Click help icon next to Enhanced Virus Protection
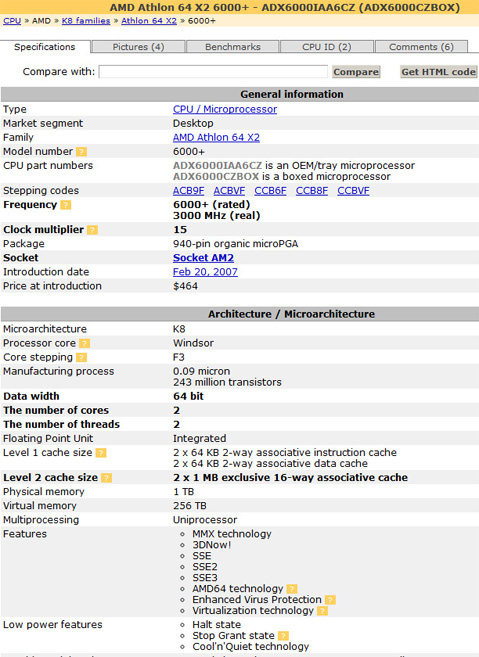The width and height of the screenshot is (479, 657). coord(330,600)
